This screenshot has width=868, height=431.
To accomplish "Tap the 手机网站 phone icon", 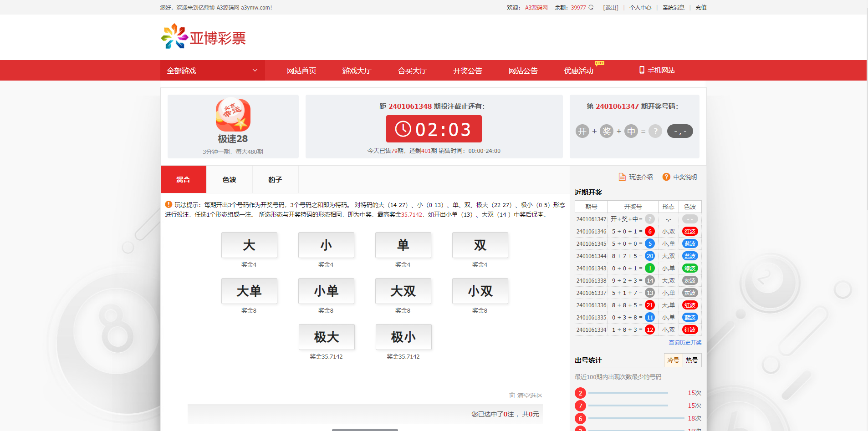I will tap(642, 70).
